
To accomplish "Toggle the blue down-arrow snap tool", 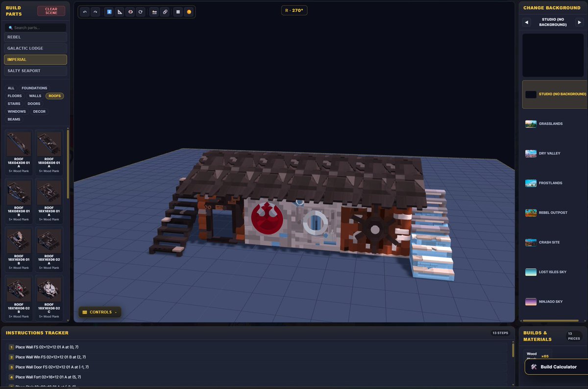I will pyautogui.click(x=109, y=12).
